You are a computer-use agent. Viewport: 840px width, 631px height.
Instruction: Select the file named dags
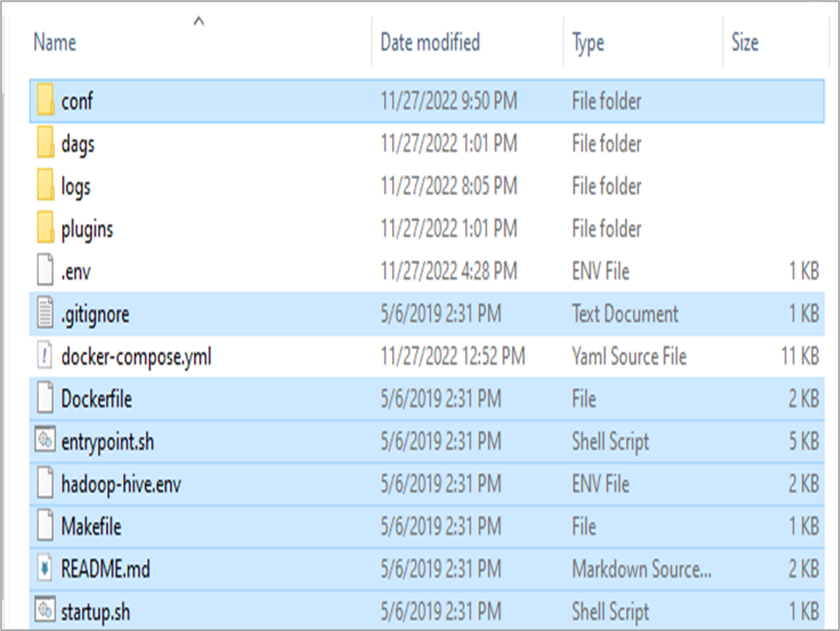77,145
